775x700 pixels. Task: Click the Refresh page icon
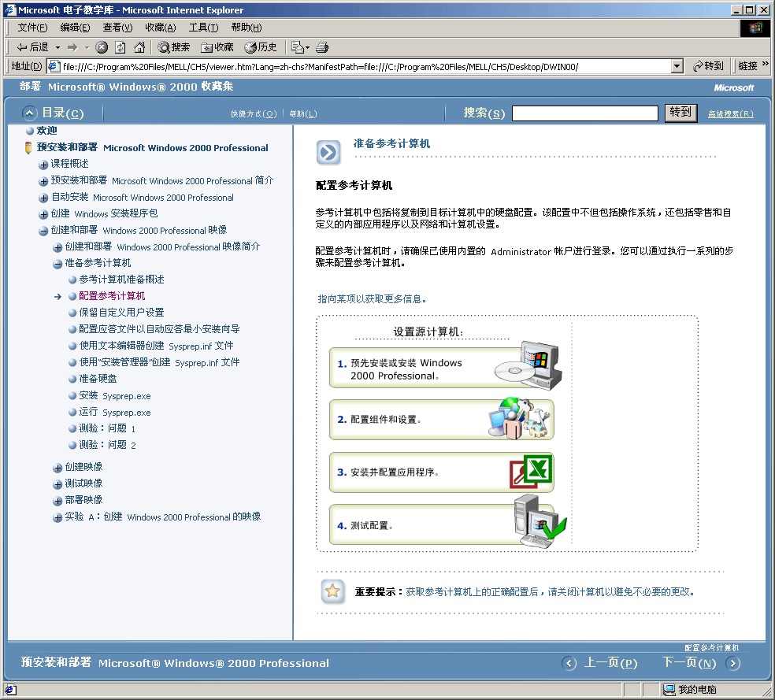(120, 47)
